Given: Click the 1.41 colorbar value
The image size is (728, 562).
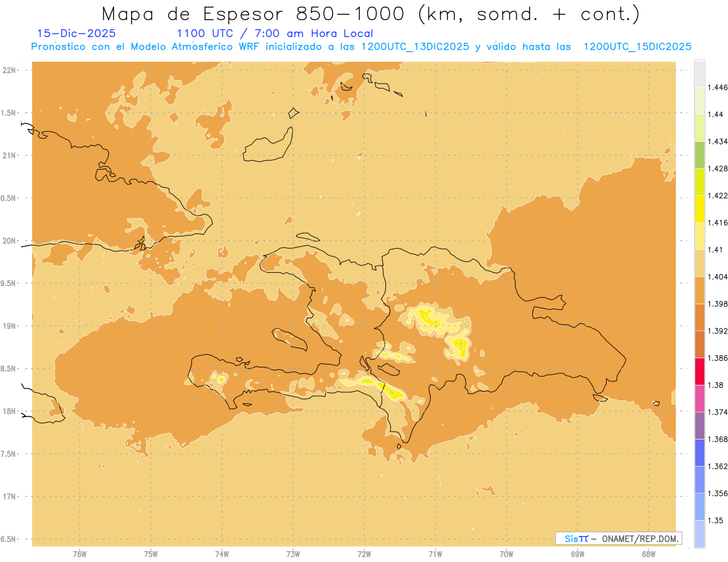Looking at the screenshot, I should point(715,249).
